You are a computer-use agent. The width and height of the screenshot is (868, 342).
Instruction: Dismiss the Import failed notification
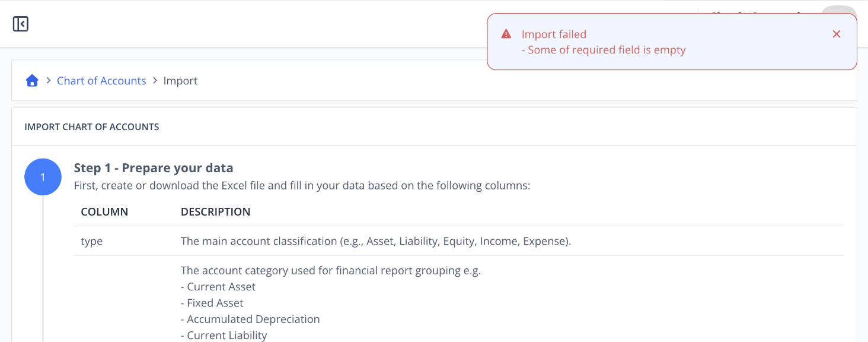tap(837, 34)
